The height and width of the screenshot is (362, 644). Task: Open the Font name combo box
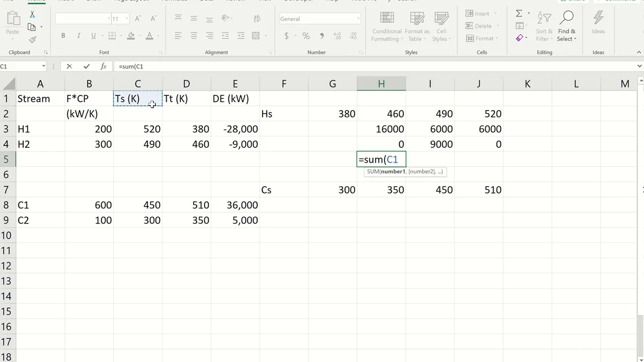tap(83, 19)
